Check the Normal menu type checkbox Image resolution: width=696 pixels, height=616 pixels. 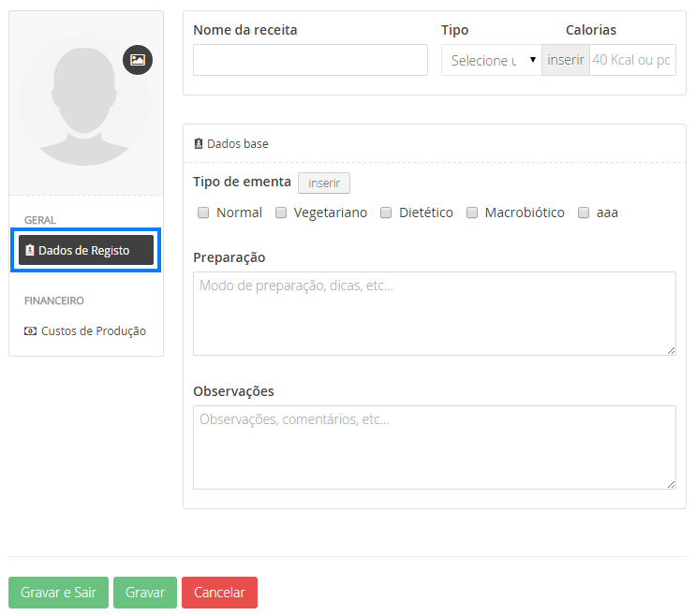[203, 213]
